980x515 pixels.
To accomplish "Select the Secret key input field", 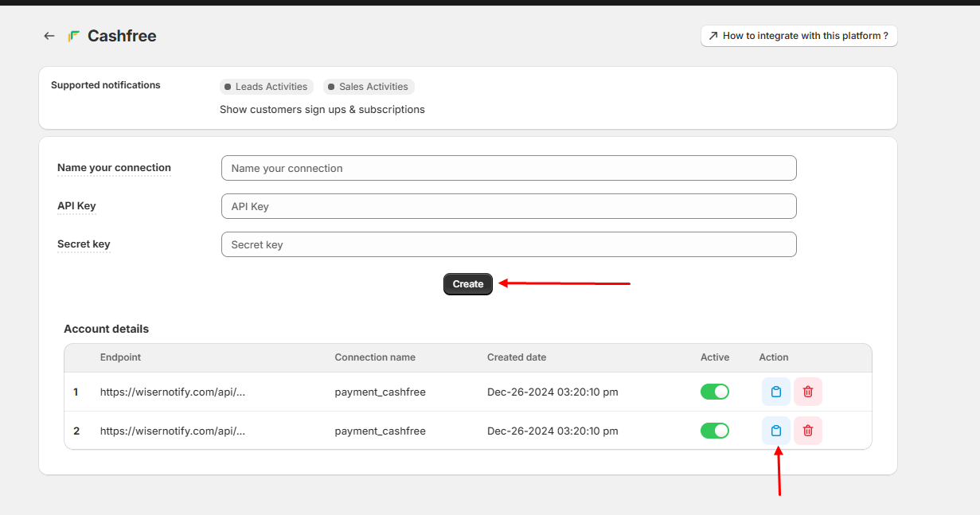I will (x=509, y=244).
